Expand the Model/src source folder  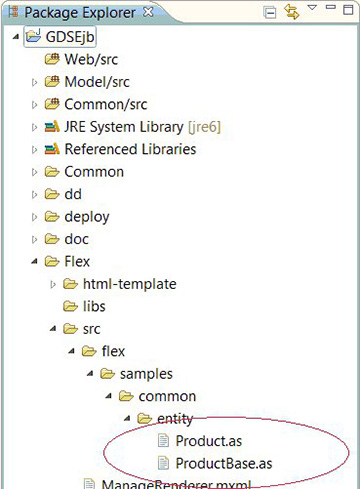34,82
